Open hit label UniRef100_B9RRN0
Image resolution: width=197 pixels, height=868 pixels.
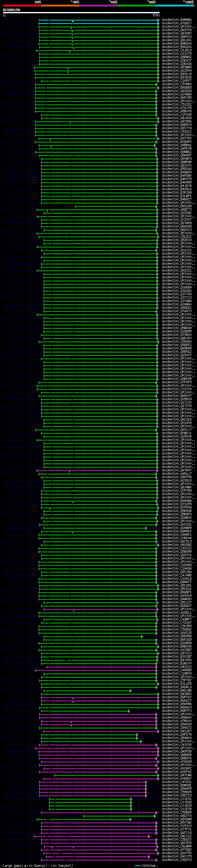(177, 20)
